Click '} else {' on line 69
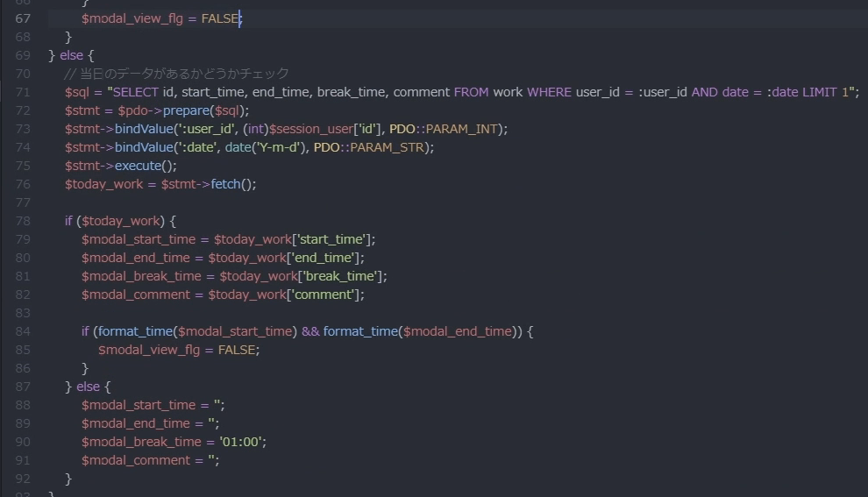The height and width of the screenshot is (497, 868). click(71, 55)
